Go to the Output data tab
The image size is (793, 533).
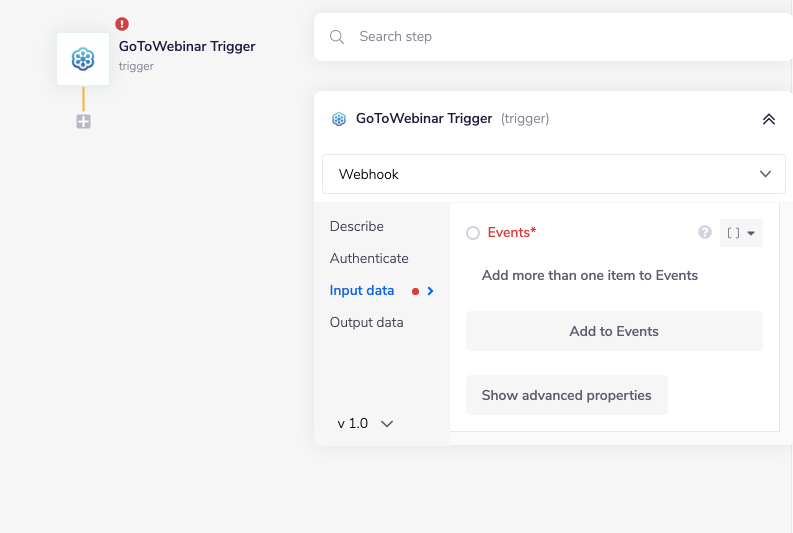coord(367,323)
